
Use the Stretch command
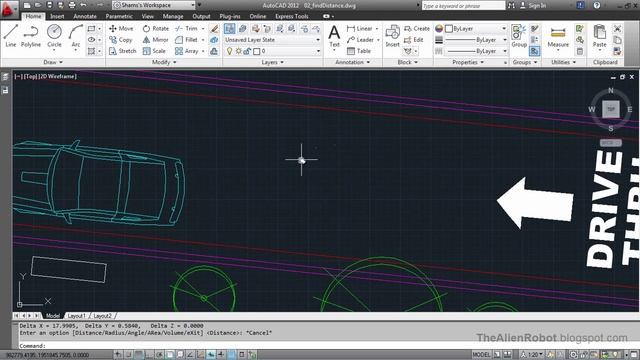click(x=122, y=51)
